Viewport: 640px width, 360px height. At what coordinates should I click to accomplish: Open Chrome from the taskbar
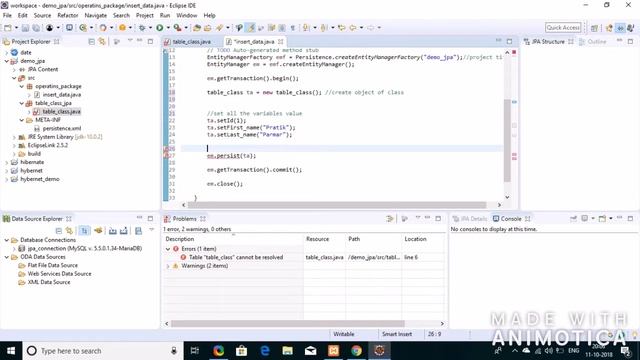click(x=356, y=351)
